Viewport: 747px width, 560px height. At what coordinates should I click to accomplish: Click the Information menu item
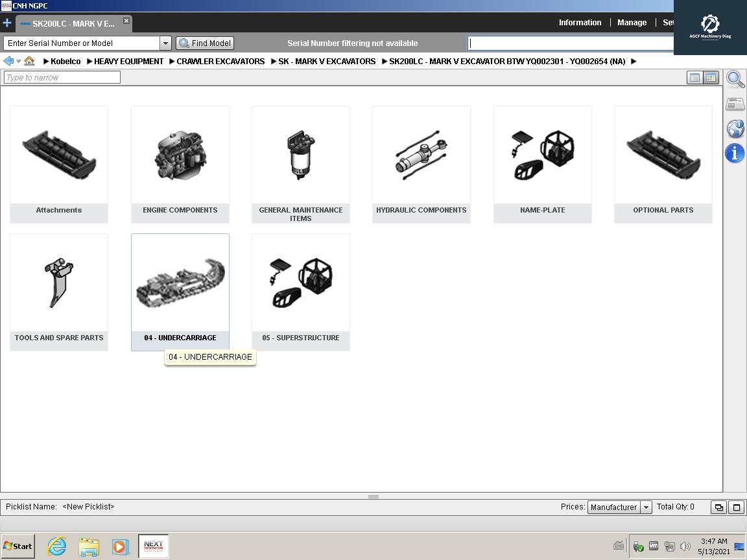point(580,22)
